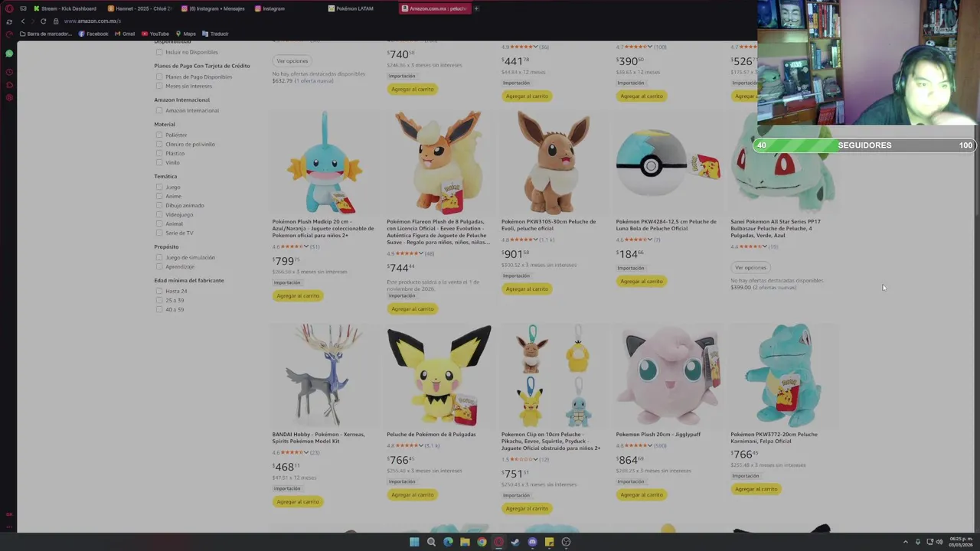The height and width of the screenshot is (551, 980).
Task: Check the Cloruro de polivinilo filter
Action: coord(159,144)
